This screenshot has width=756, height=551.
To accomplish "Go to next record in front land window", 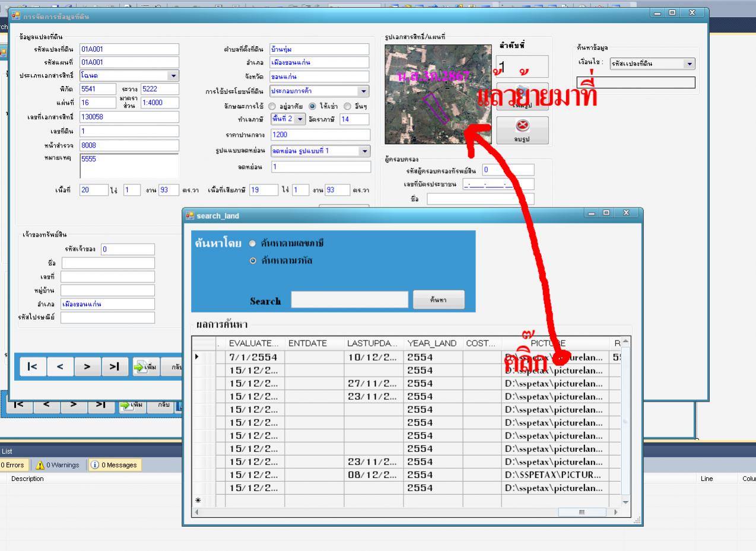I will (88, 367).
